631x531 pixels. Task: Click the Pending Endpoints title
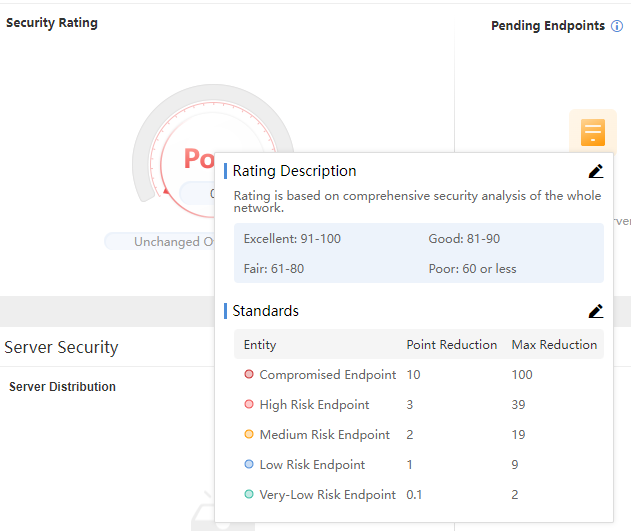[x=547, y=26]
